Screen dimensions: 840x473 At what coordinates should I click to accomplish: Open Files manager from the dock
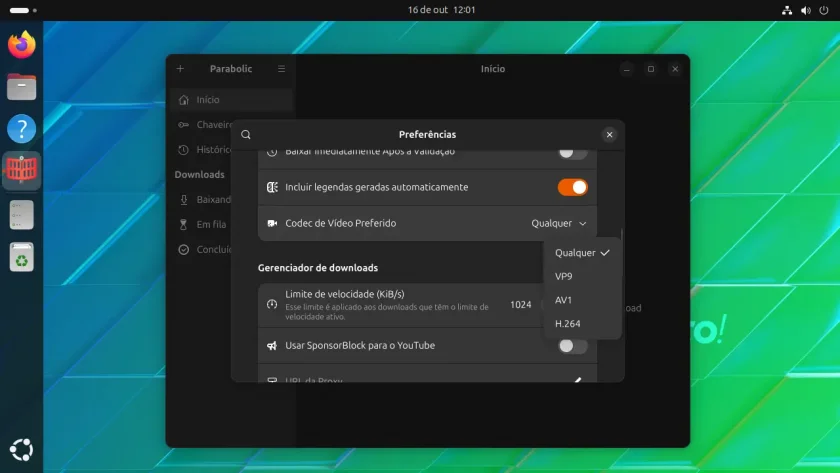21,86
